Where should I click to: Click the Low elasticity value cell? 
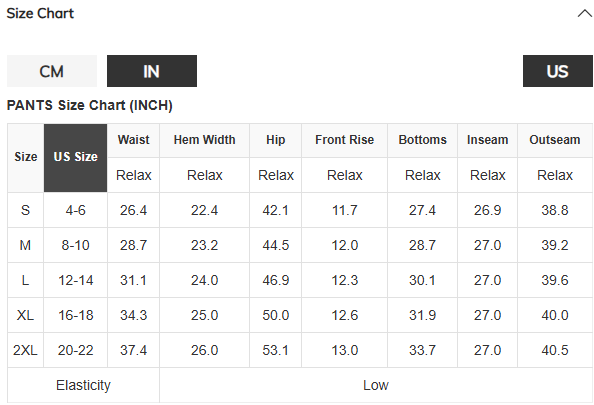click(x=376, y=385)
